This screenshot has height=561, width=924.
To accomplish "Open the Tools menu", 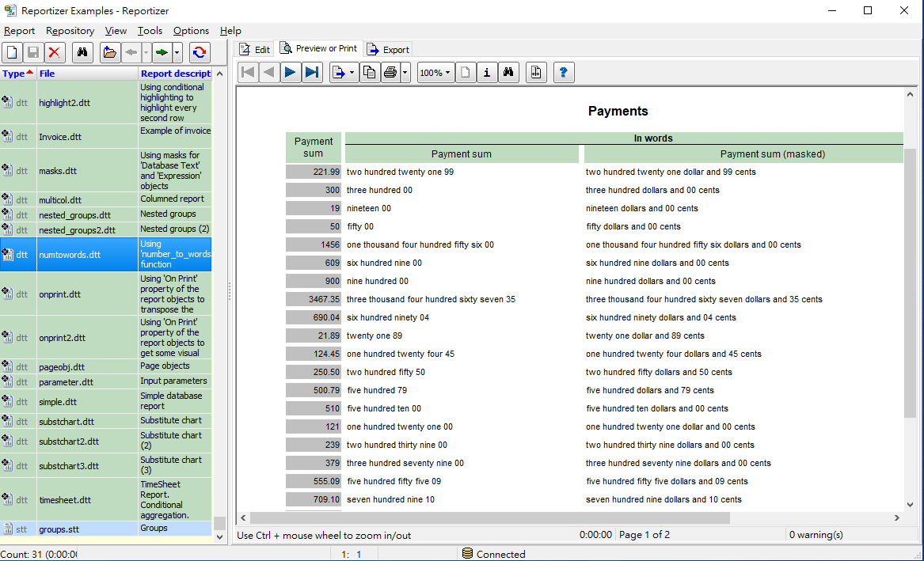I will tap(150, 31).
